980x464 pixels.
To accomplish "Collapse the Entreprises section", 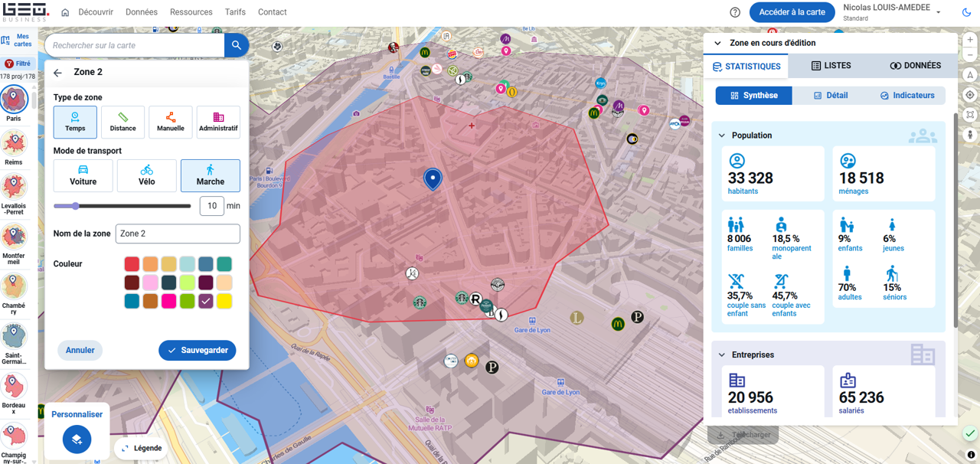I will point(722,355).
